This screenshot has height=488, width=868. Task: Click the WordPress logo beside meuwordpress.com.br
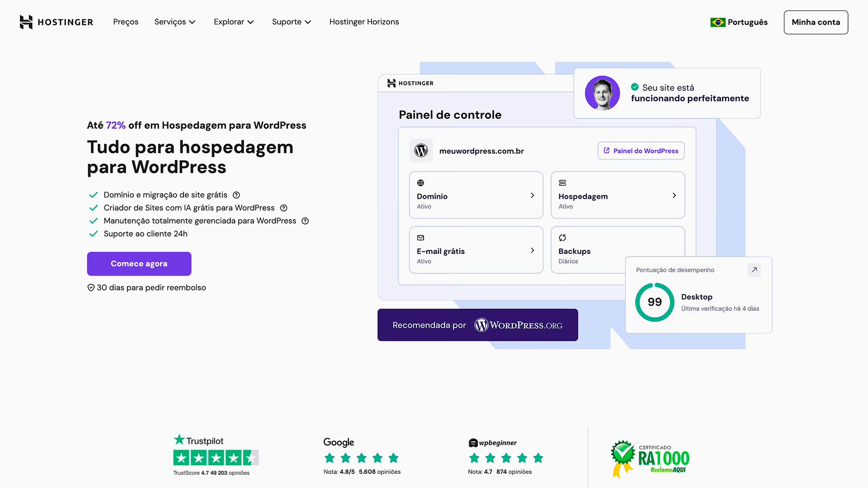coord(421,150)
